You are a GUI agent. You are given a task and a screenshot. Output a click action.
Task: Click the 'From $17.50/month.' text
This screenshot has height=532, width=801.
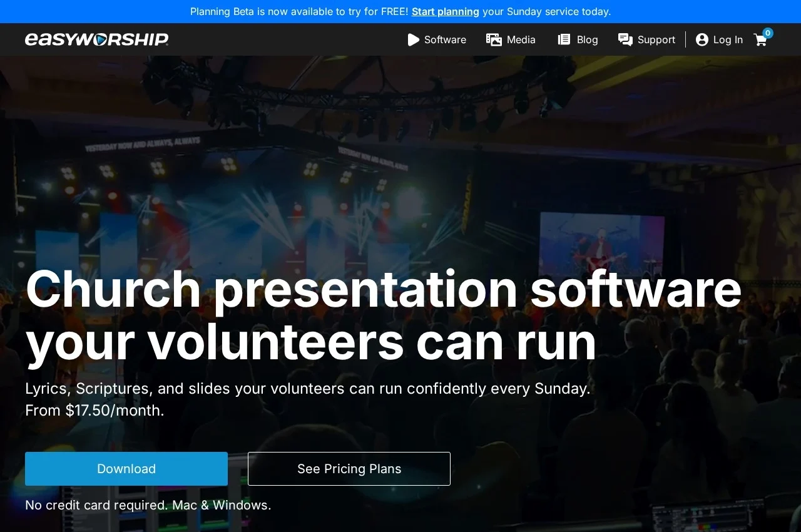coord(94,411)
